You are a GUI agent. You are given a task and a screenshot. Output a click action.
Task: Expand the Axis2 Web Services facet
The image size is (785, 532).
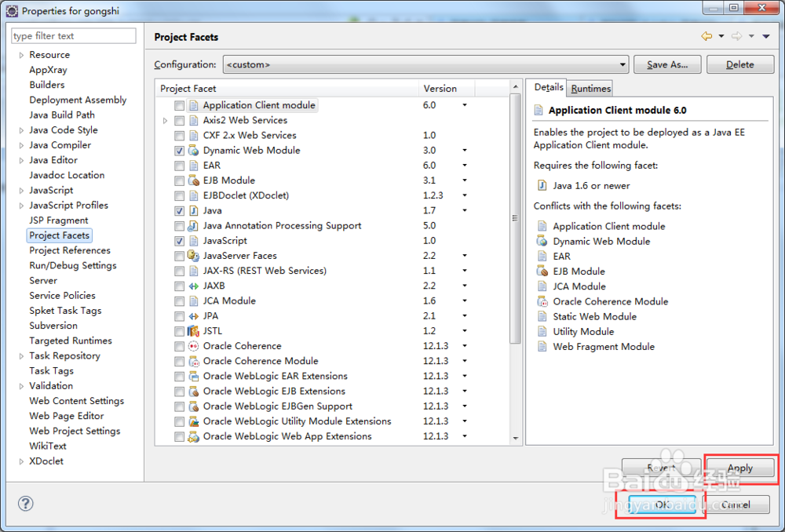[165, 121]
